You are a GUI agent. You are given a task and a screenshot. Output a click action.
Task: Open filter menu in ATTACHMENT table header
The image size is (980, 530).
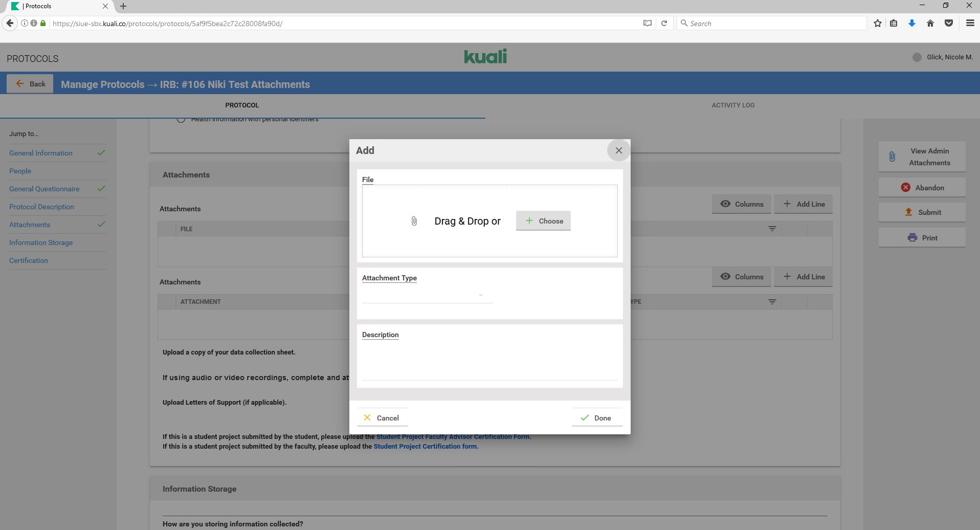[x=772, y=302]
